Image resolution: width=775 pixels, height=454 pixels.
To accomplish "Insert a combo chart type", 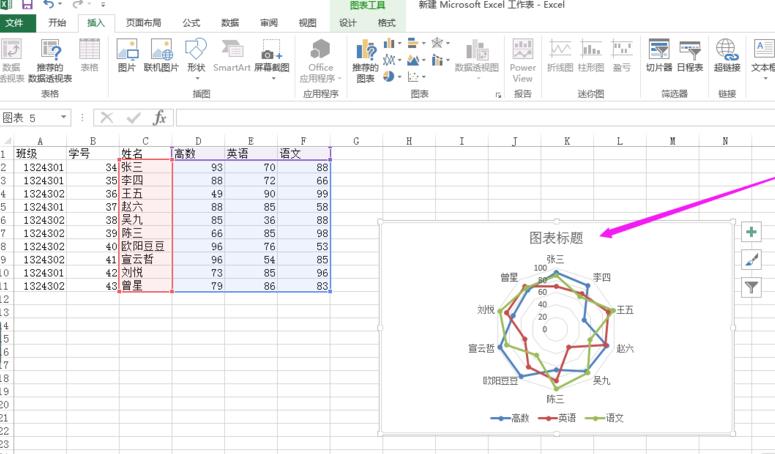I will [437, 60].
